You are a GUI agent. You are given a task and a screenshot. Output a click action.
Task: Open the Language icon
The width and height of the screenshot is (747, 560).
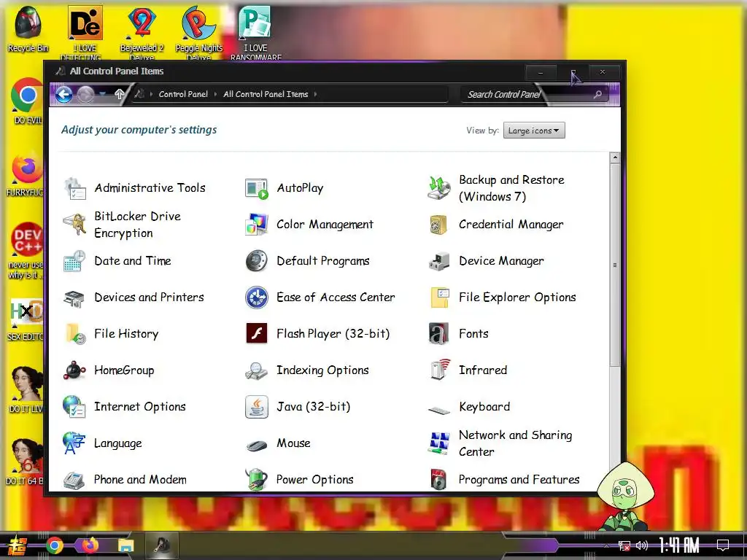tap(74, 443)
